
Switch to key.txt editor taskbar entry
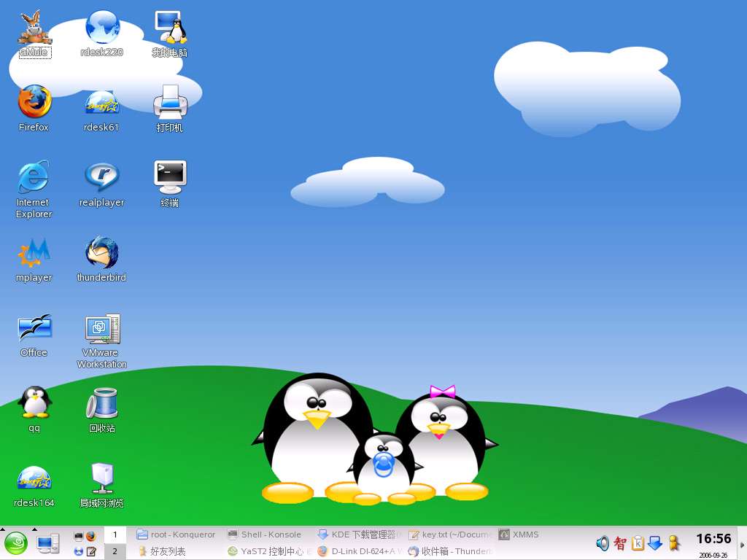click(448, 534)
